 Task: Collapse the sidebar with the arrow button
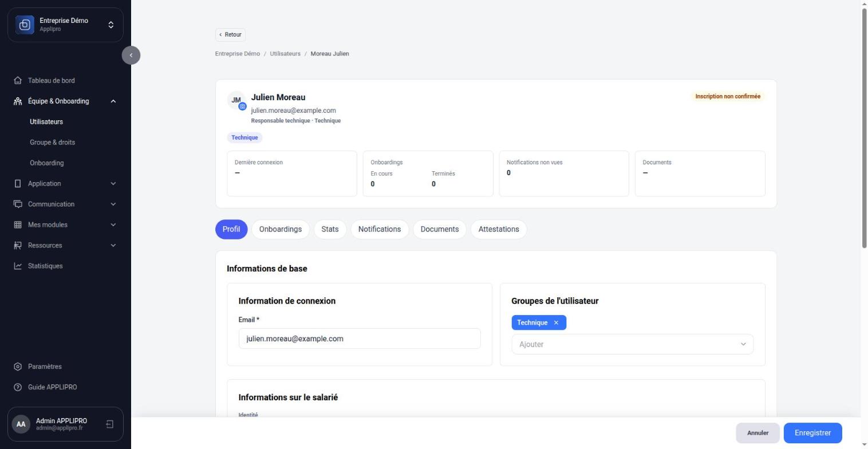coord(131,55)
